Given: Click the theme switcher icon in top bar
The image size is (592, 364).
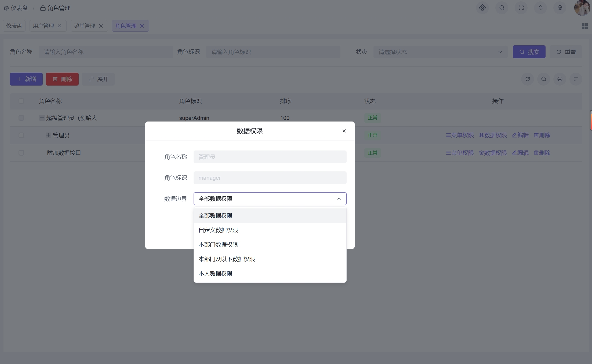Looking at the screenshot, I should point(482,8).
